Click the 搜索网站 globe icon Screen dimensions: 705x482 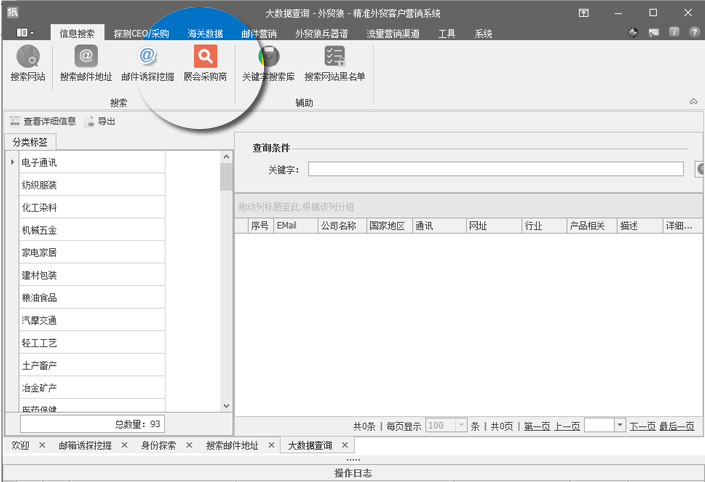click(x=27, y=58)
